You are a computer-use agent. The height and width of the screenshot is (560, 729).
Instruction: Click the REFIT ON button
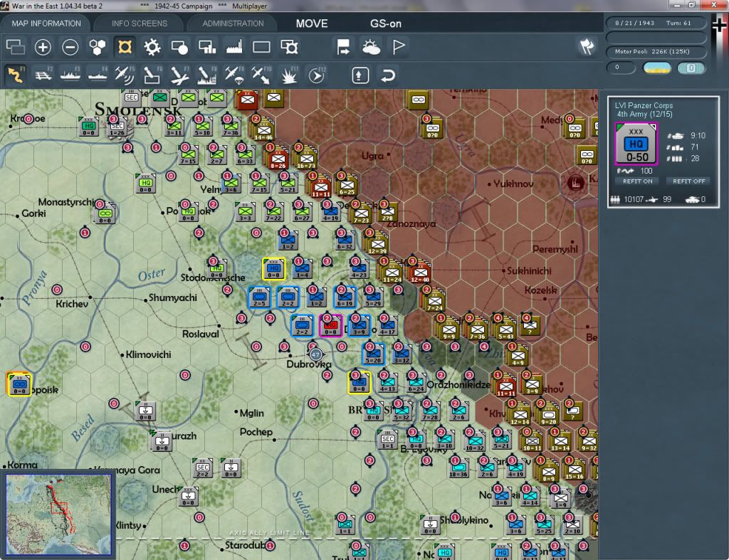pyautogui.click(x=637, y=181)
